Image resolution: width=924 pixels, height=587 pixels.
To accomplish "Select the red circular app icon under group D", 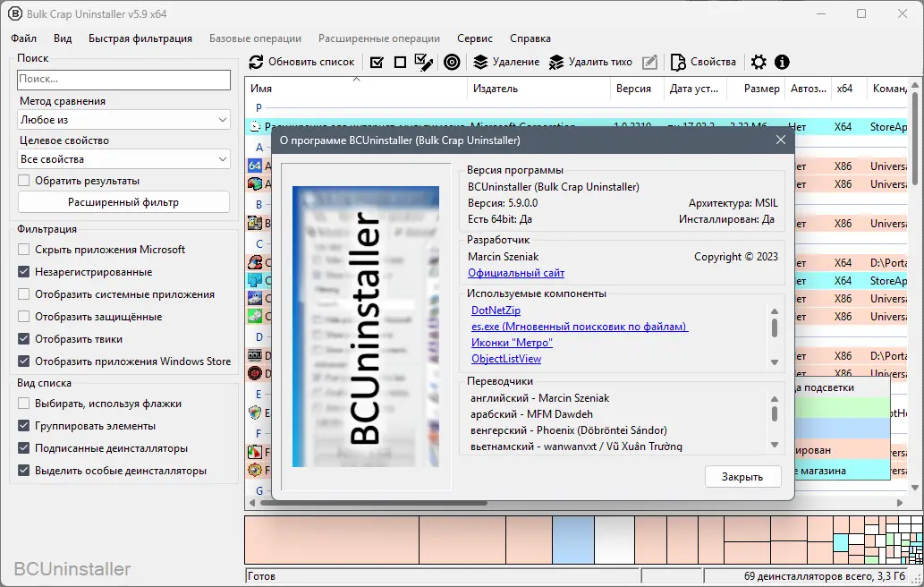I will (x=255, y=373).
